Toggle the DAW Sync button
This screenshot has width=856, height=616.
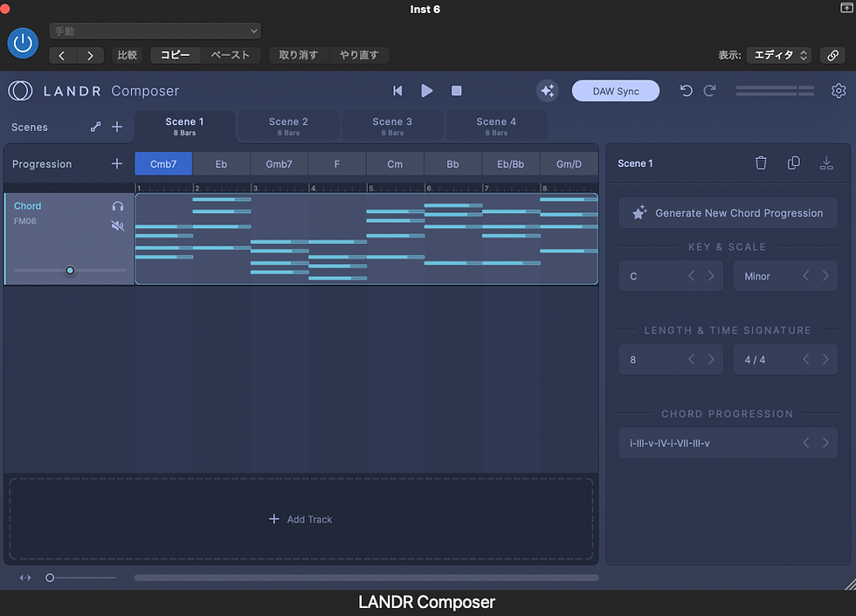615,91
